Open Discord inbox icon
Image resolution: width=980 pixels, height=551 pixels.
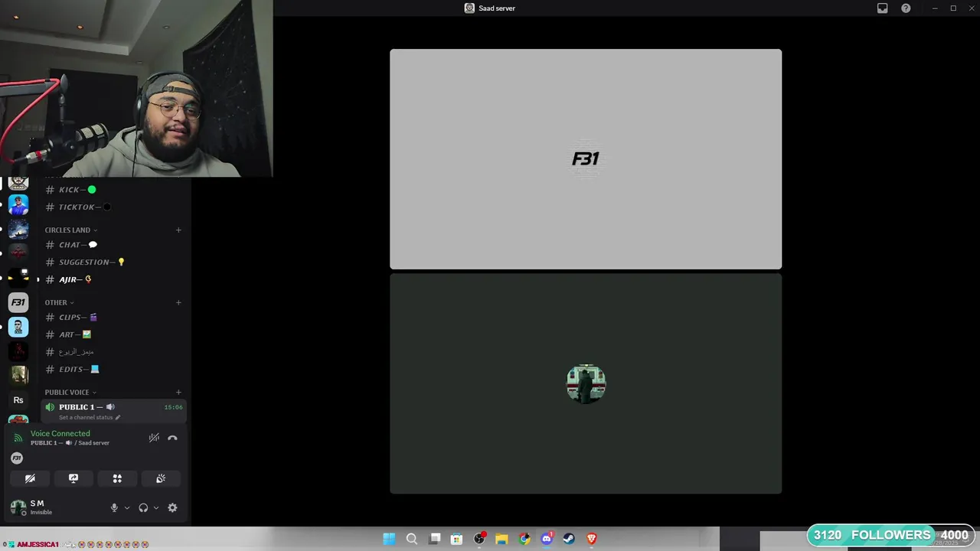(x=882, y=8)
